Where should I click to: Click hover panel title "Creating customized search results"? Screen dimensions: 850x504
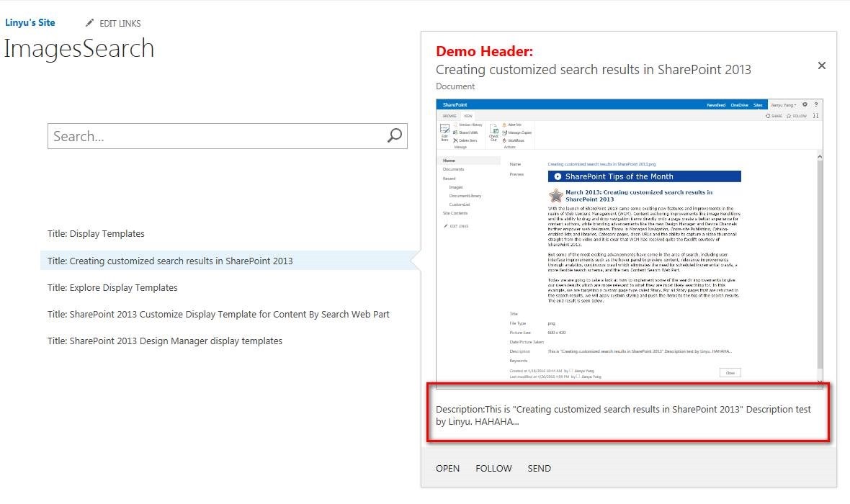594,69
